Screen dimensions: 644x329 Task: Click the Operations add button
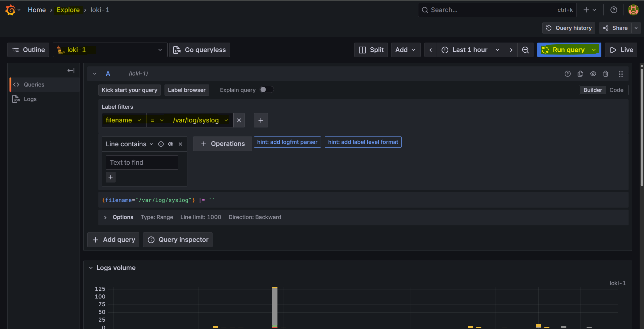(223, 144)
